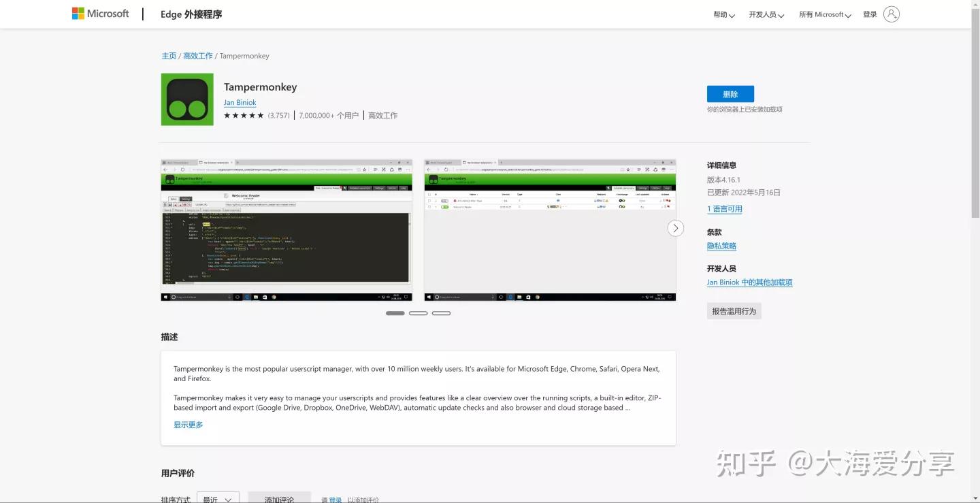Click the 详细信息 heading
Image resolution: width=980 pixels, height=503 pixels.
[x=721, y=165]
